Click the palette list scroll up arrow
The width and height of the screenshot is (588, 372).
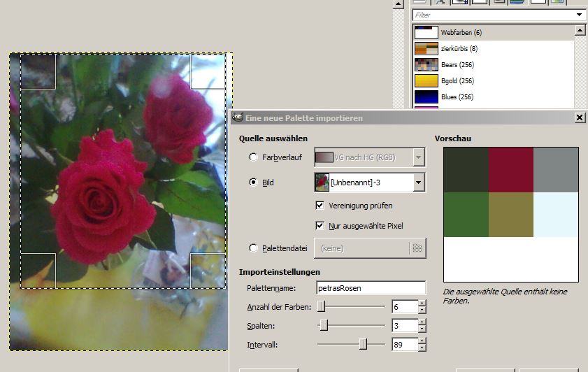(580, 31)
